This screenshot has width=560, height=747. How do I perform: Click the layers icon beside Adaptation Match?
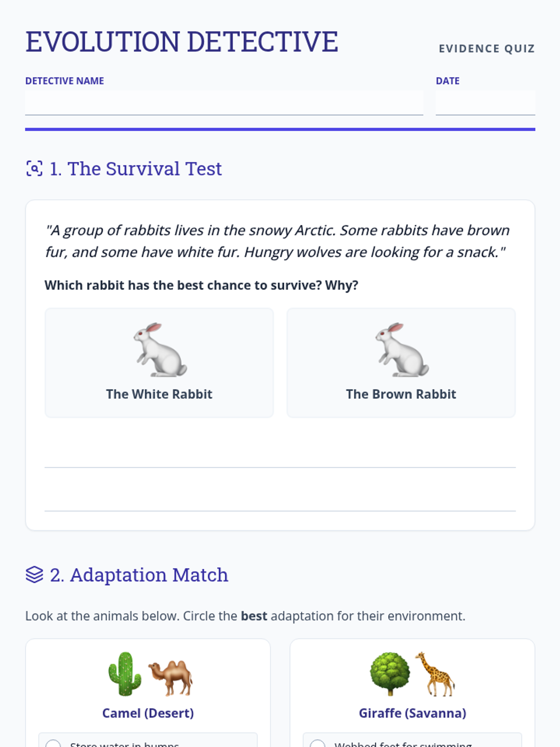(x=34, y=575)
